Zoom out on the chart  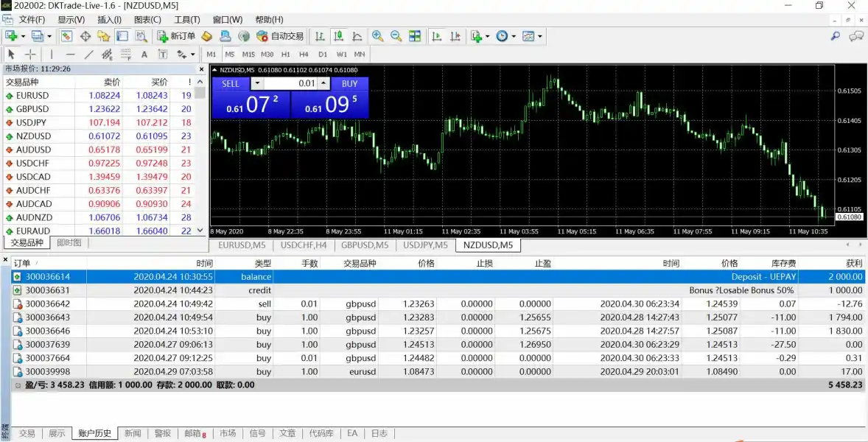click(x=396, y=36)
